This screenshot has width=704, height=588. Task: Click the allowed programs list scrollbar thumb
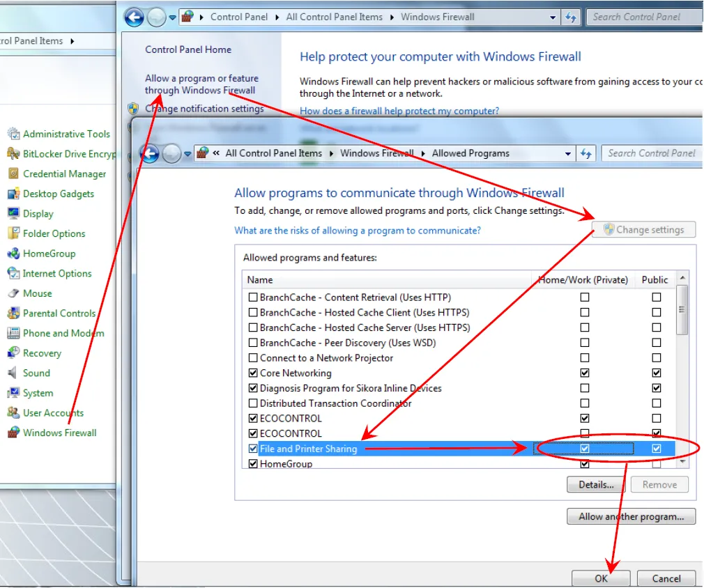[x=682, y=310]
